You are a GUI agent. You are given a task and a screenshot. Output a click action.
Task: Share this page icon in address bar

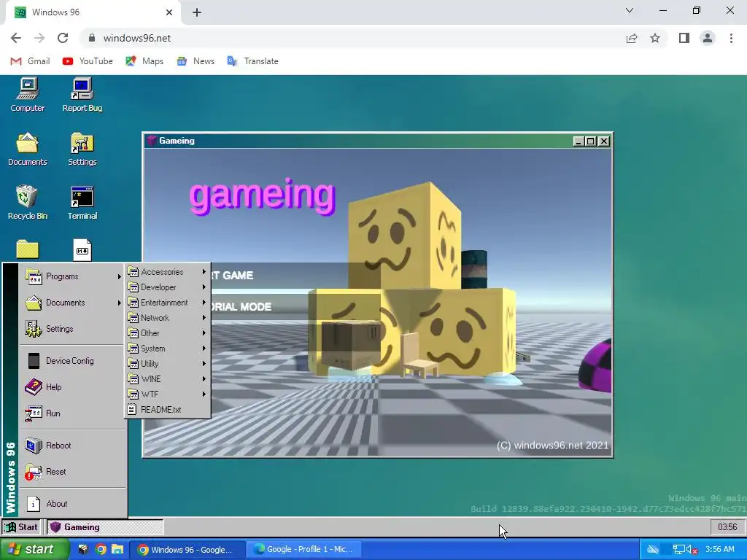click(x=632, y=38)
